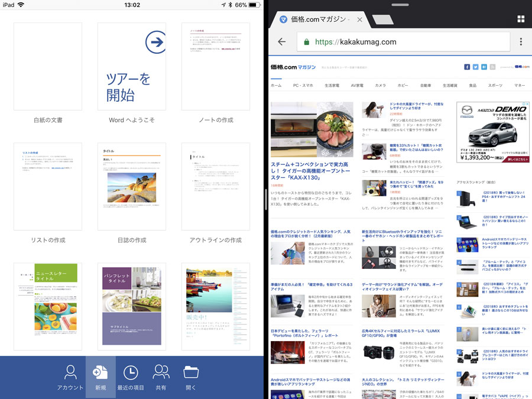The image size is (532, 399).
Task: Go back in Chrome browser
Action: pyautogui.click(x=281, y=42)
